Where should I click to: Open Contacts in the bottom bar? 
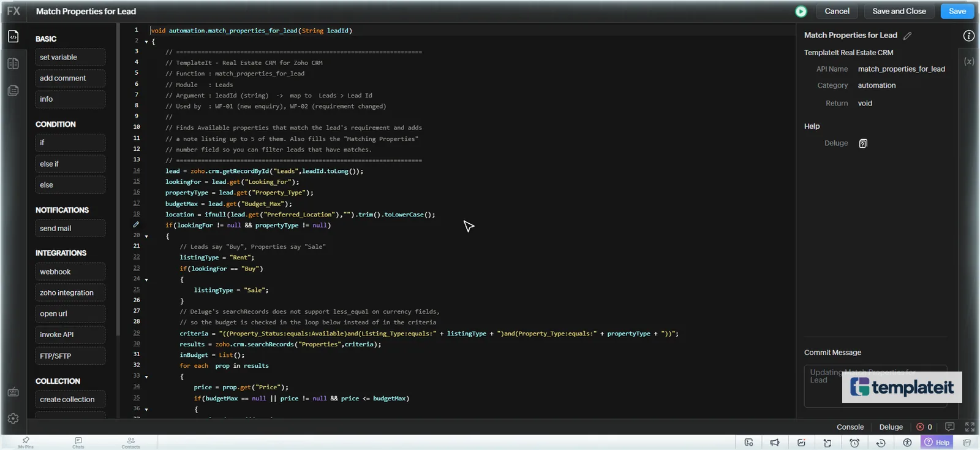pos(130,443)
